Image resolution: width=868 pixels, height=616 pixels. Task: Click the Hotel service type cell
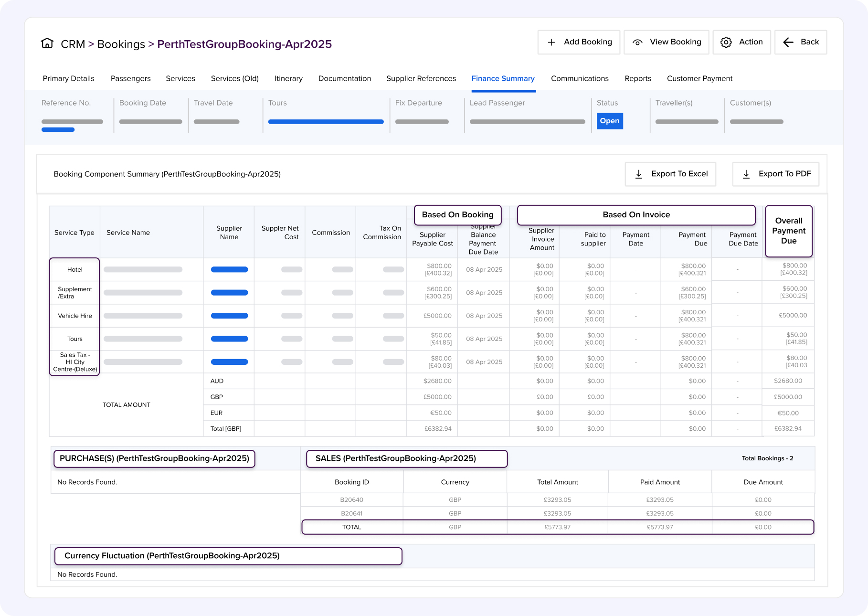pos(75,270)
